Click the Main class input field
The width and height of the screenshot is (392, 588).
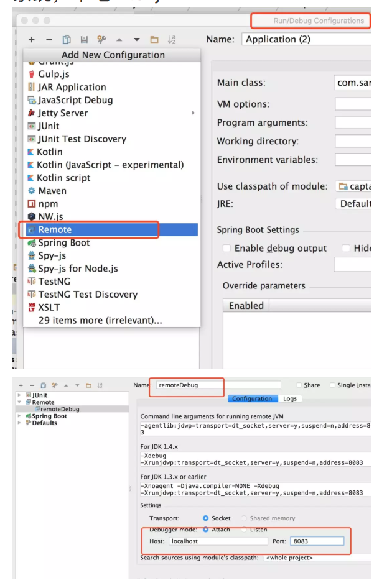pyautogui.click(x=352, y=83)
